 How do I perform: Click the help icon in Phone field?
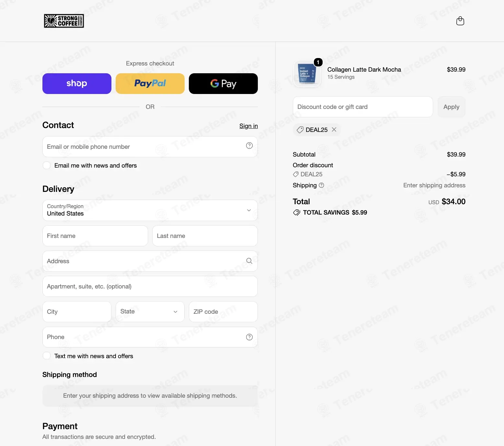[249, 337]
